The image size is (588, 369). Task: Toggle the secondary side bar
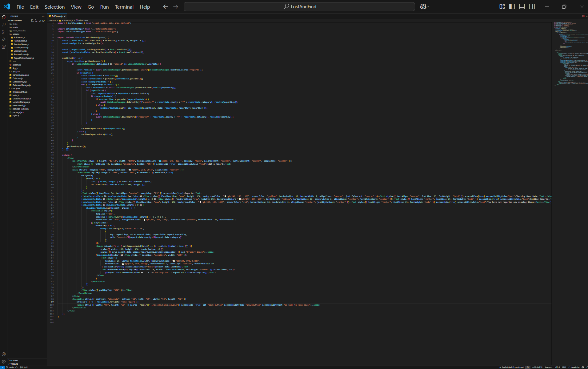pyautogui.click(x=532, y=6)
